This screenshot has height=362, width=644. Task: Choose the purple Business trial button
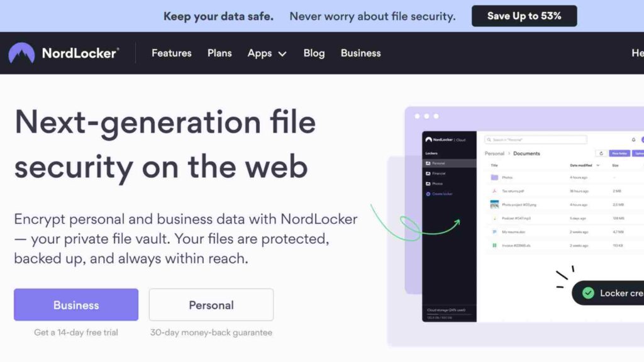[76, 305]
